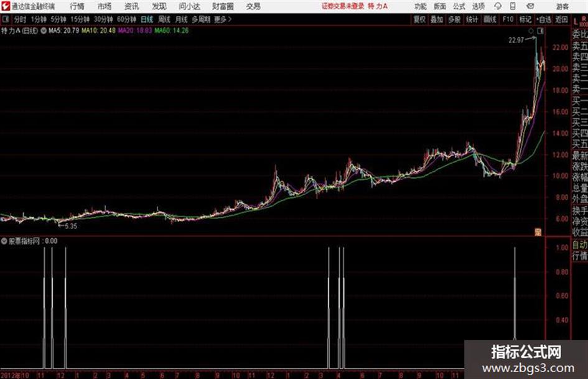Click the 复权 toolbar button
Image resolution: width=588 pixels, height=379 pixels.
419,19
